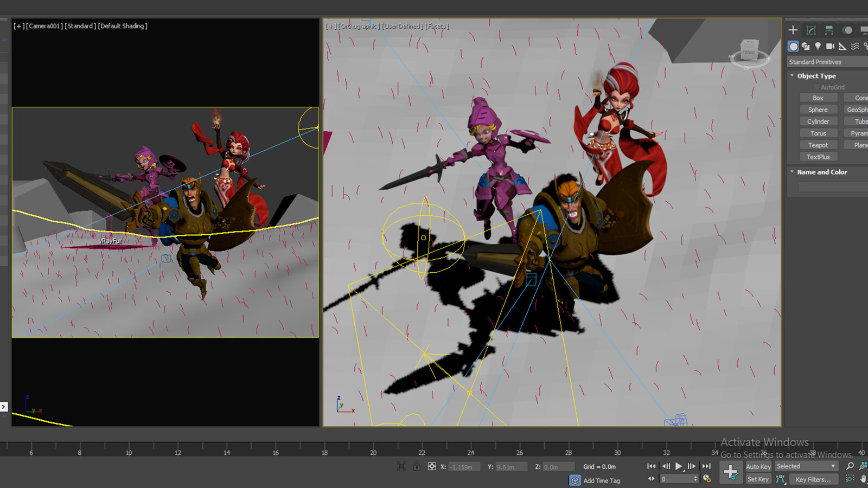
Task: Open the Camera001 viewport label menu
Action: pyautogui.click(x=44, y=26)
